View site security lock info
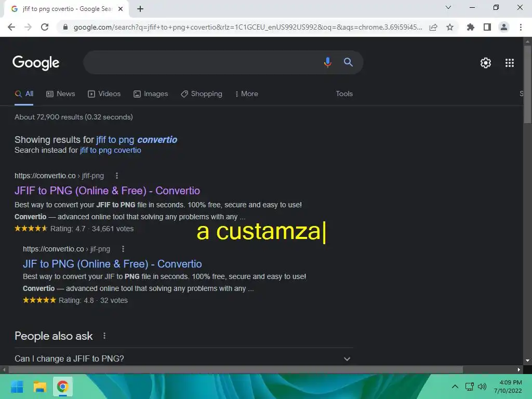The width and height of the screenshot is (532, 399). 65,27
